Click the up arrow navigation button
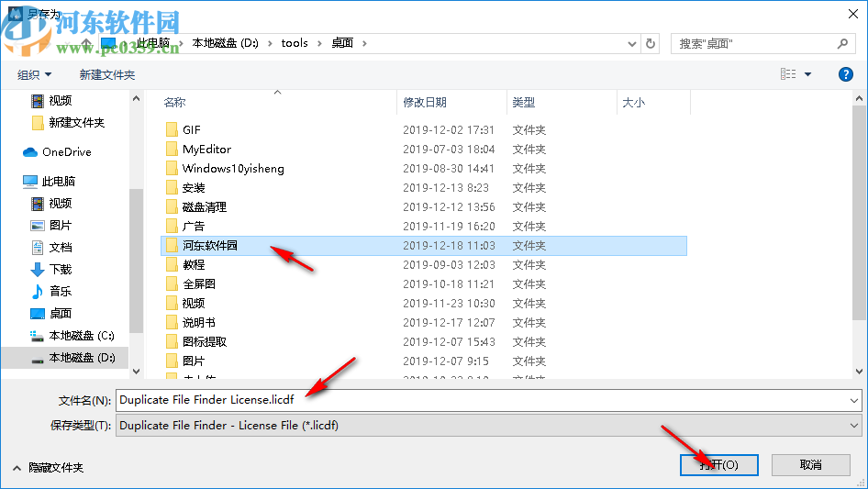This screenshot has width=868, height=489. [86, 43]
